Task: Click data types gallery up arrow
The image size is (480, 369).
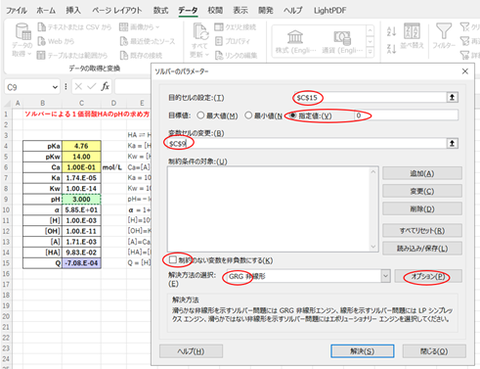Action: point(370,31)
